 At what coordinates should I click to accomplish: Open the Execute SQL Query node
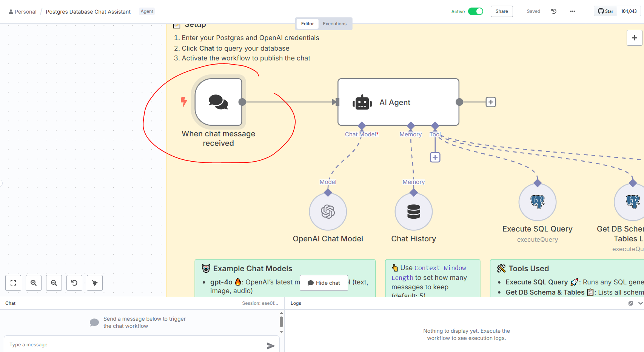tap(537, 202)
